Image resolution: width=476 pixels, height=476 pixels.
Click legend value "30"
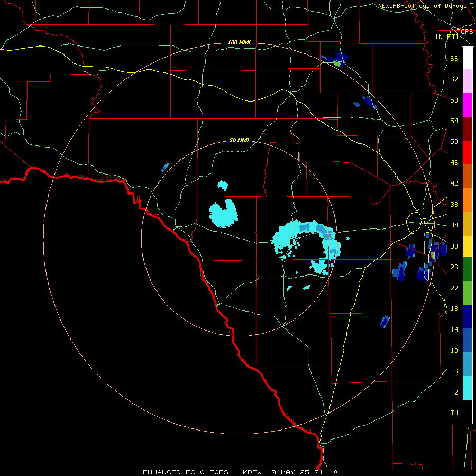point(454,246)
